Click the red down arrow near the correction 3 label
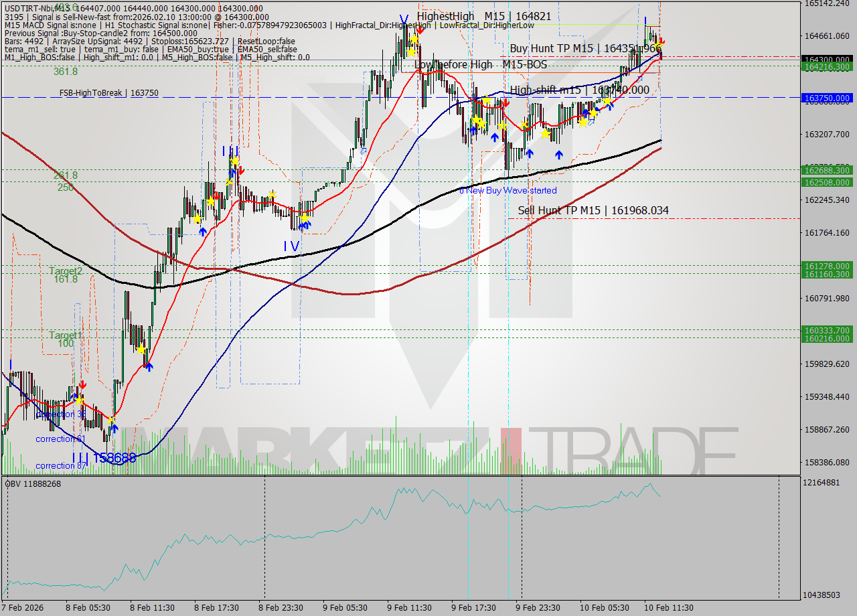The width and height of the screenshot is (857, 616). click(x=83, y=384)
